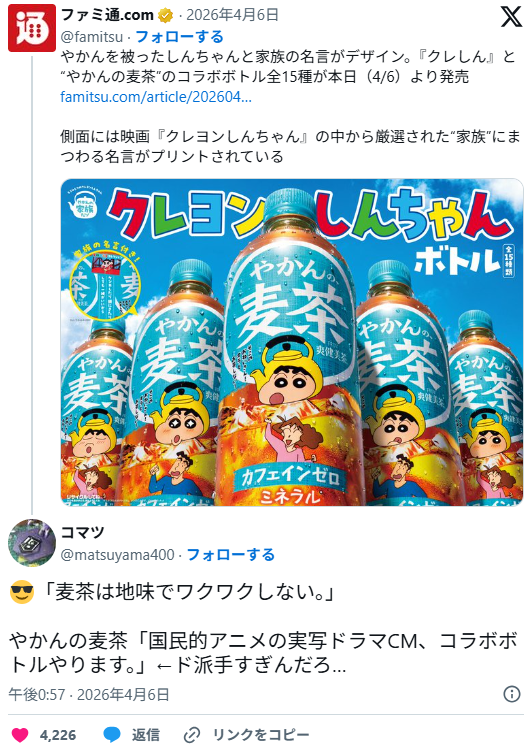This screenshot has height=750, width=531.
Task: Click the 午後0:57 timestamp
Action: [x=36, y=695]
